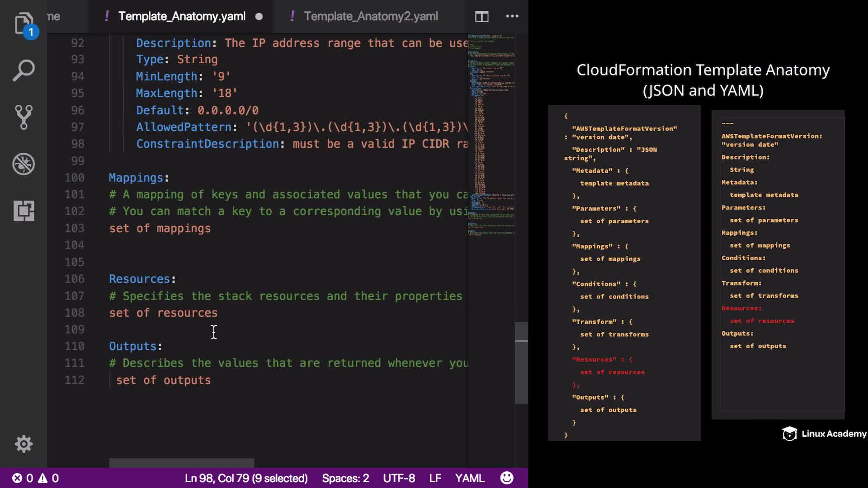This screenshot has height=488, width=868.
Task: Open the editor More Actions ellipsis
Action: pyautogui.click(x=512, y=16)
